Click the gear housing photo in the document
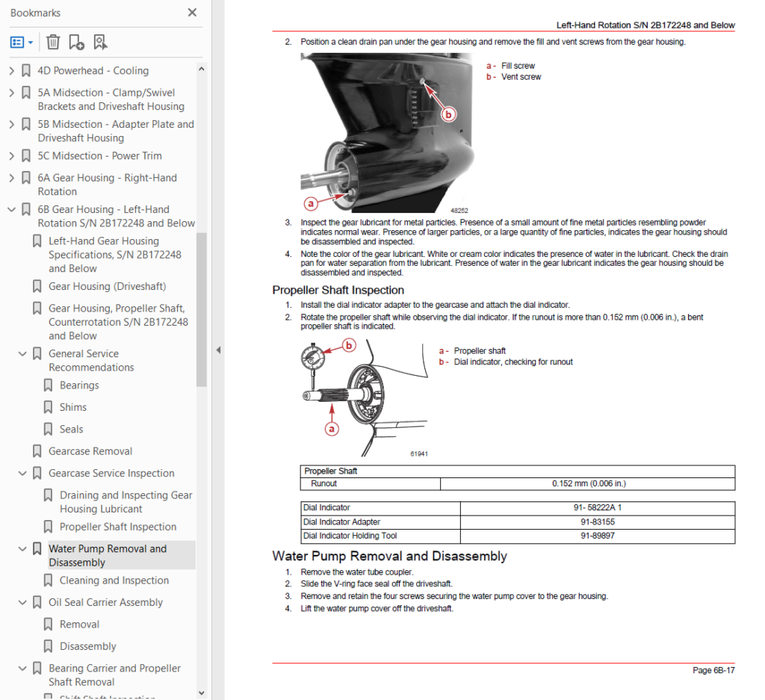 pos(388,133)
